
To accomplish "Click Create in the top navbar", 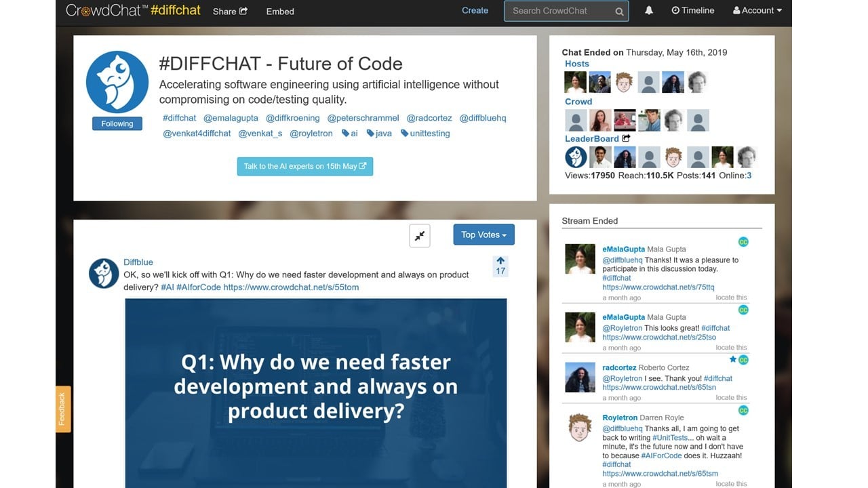I will tap(475, 10).
